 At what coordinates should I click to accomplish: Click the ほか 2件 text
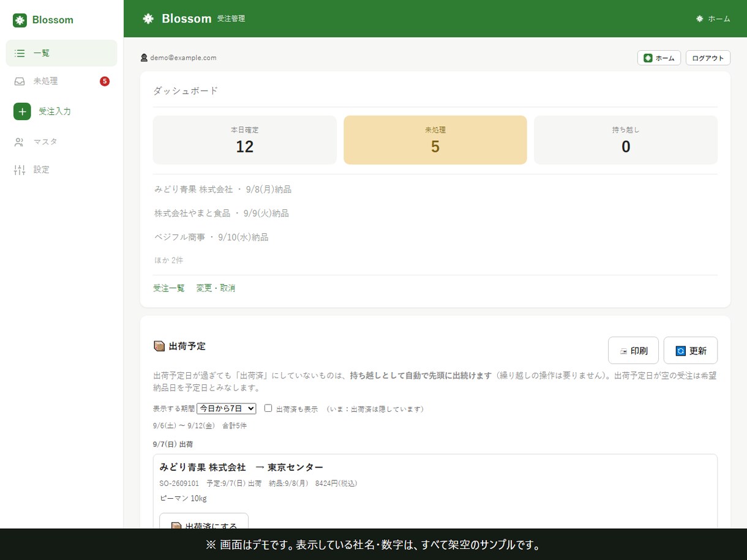coord(168,260)
